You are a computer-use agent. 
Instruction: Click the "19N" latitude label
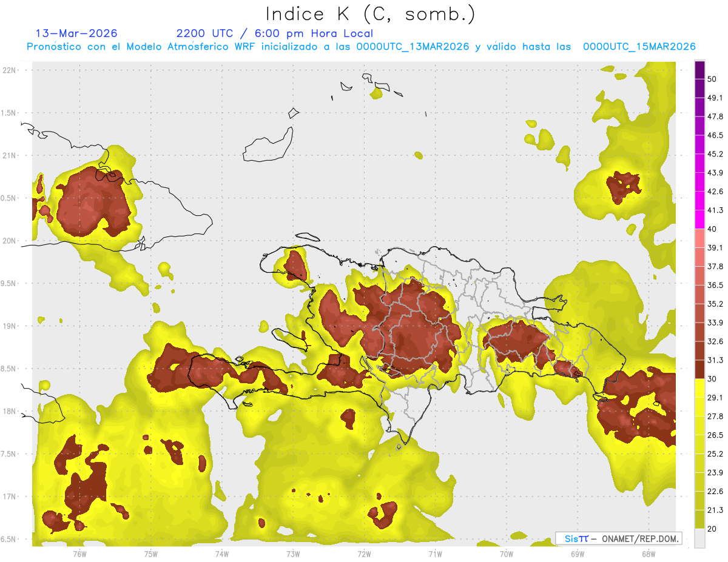click(x=8, y=326)
